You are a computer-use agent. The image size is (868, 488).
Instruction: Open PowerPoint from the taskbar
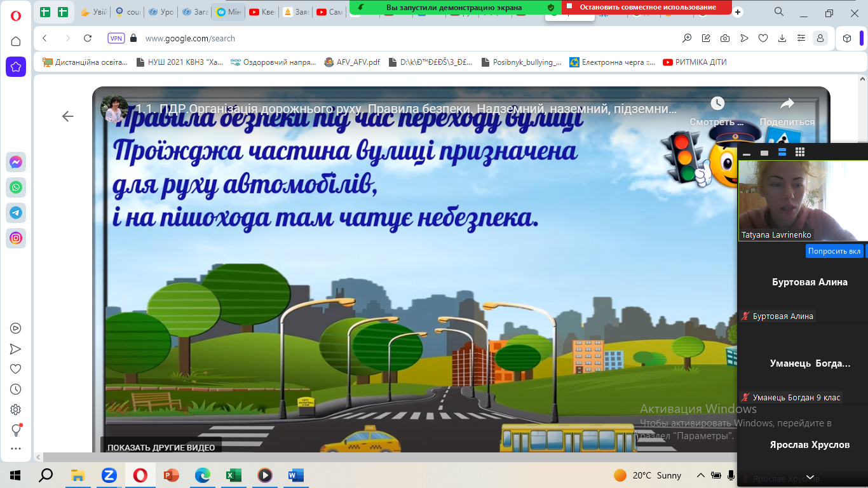tap(172, 475)
